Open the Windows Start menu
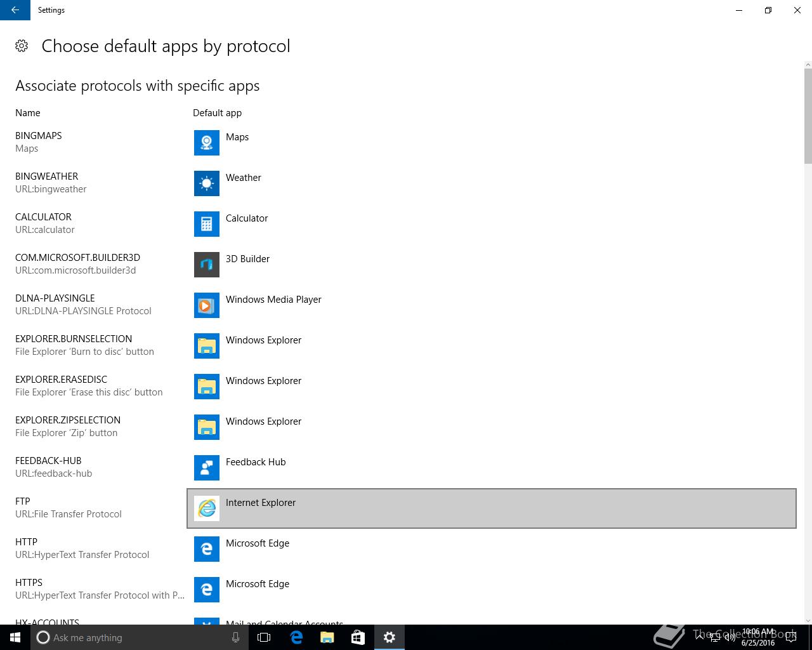The width and height of the screenshot is (812, 650). coord(15,637)
